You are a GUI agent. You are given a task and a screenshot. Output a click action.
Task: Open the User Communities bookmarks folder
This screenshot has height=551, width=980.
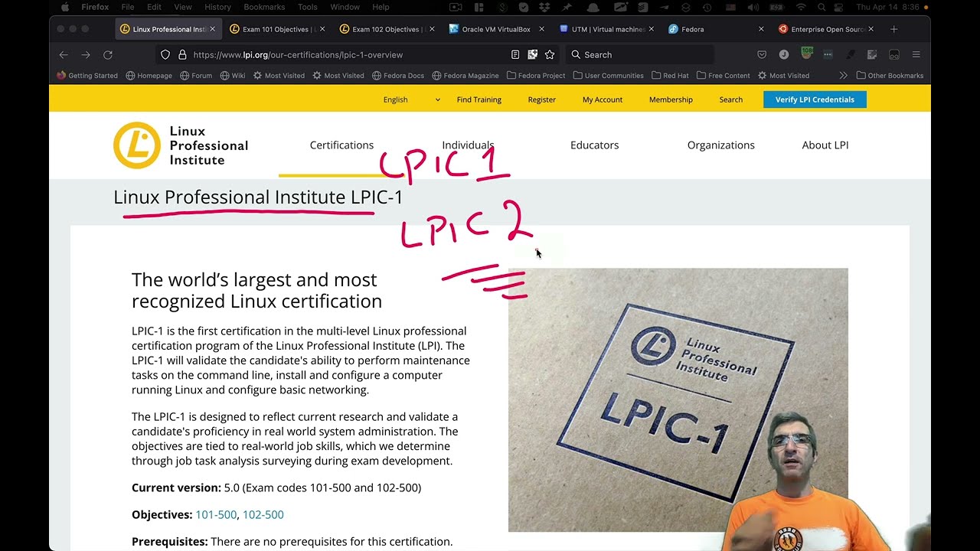pos(609,76)
